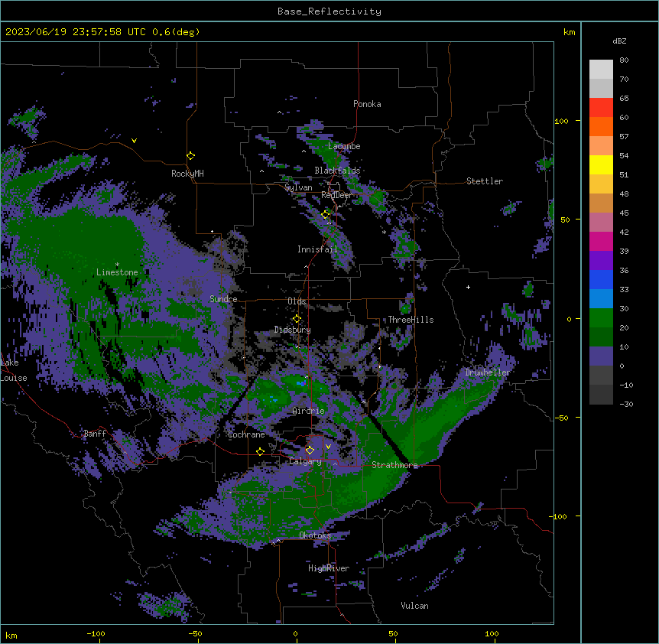Click the -50 tick label on right axis
The height and width of the screenshot is (644, 659).
pyautogui.click(x=561, y=418)
